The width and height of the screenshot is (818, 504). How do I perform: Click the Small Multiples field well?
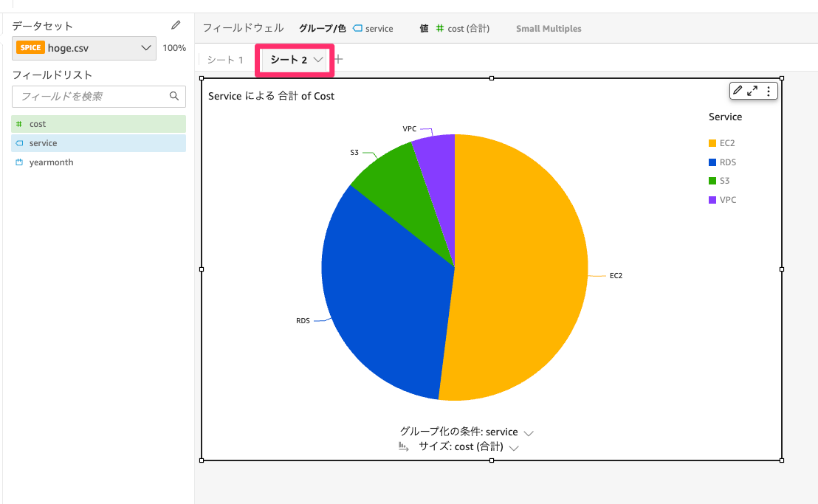tap(549, 28)
